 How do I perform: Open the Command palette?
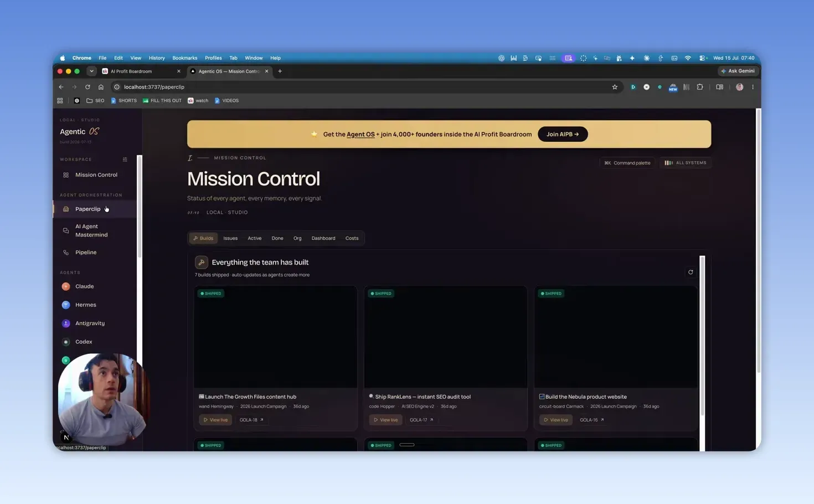[627, 163]
